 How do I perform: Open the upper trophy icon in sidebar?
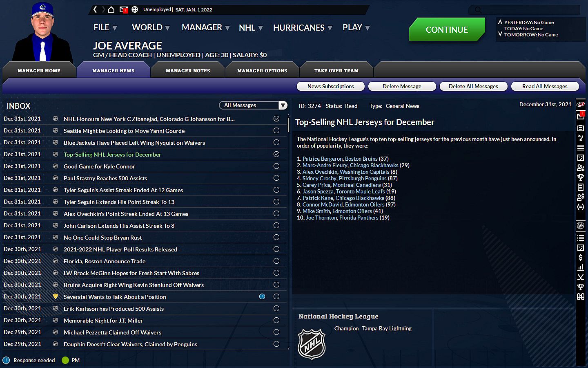coord(580,177)
